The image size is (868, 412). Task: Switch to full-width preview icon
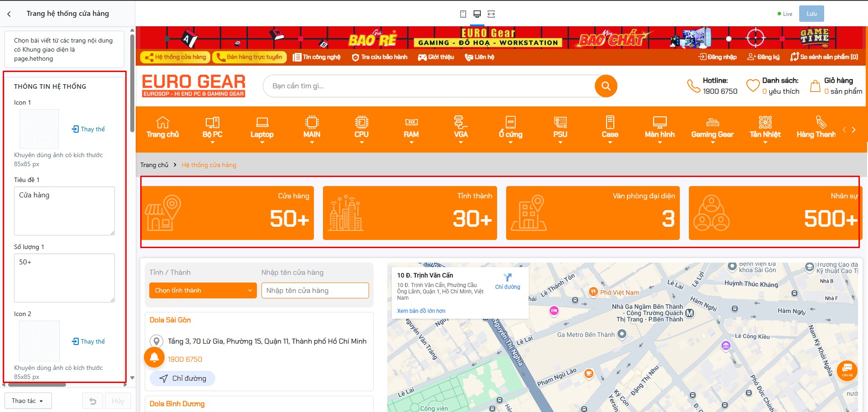pyautogui.click(x=491, y=14)
